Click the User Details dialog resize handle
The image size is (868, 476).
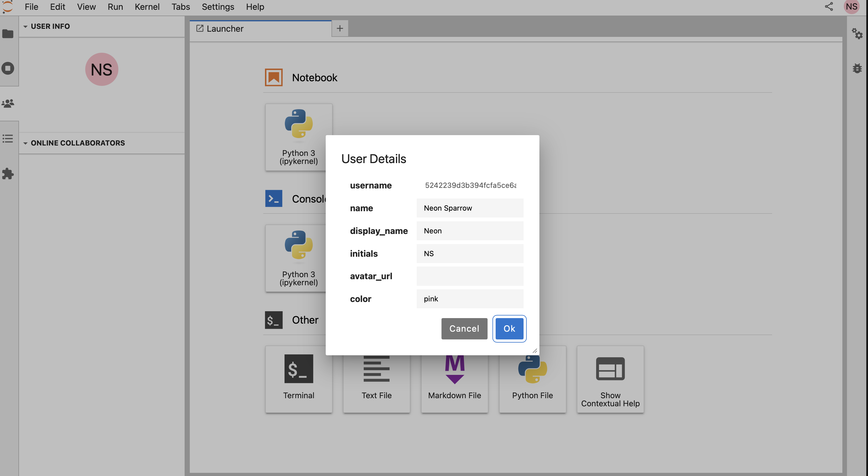point(535,351)
